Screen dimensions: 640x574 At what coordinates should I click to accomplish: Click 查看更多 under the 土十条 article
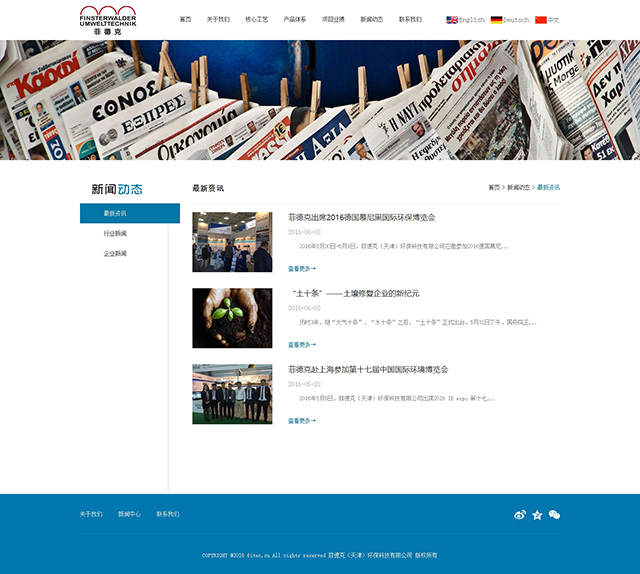tap(301, 345)
